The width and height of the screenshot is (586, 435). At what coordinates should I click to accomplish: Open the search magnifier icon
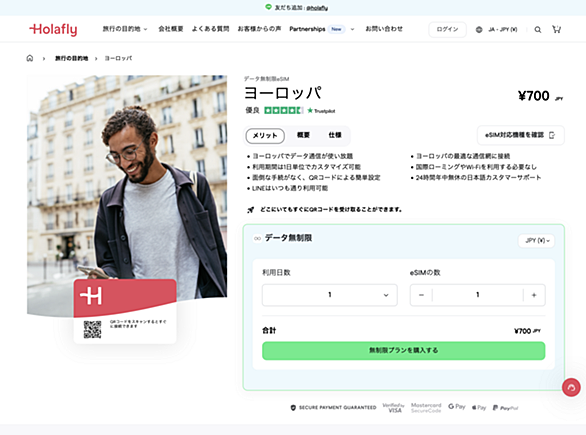click(x=537, y=30)
